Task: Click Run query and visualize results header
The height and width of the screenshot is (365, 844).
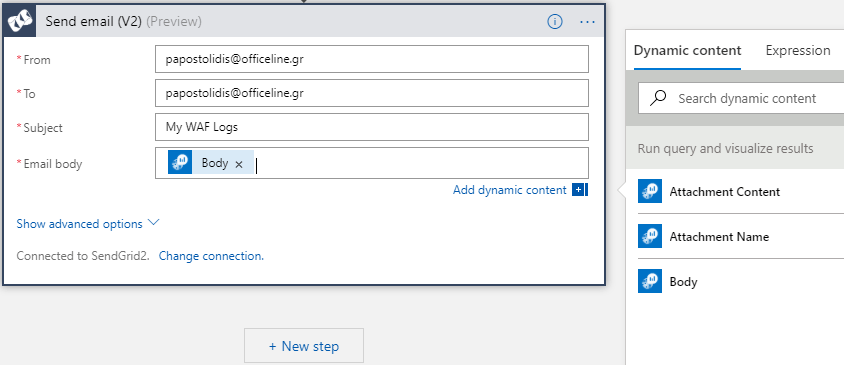Action: 725,148
